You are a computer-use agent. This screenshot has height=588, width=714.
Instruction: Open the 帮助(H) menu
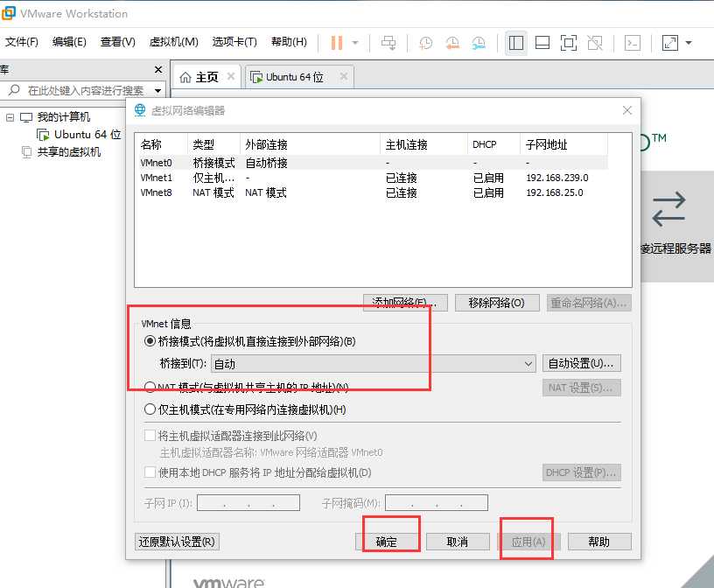coord(289,42)
